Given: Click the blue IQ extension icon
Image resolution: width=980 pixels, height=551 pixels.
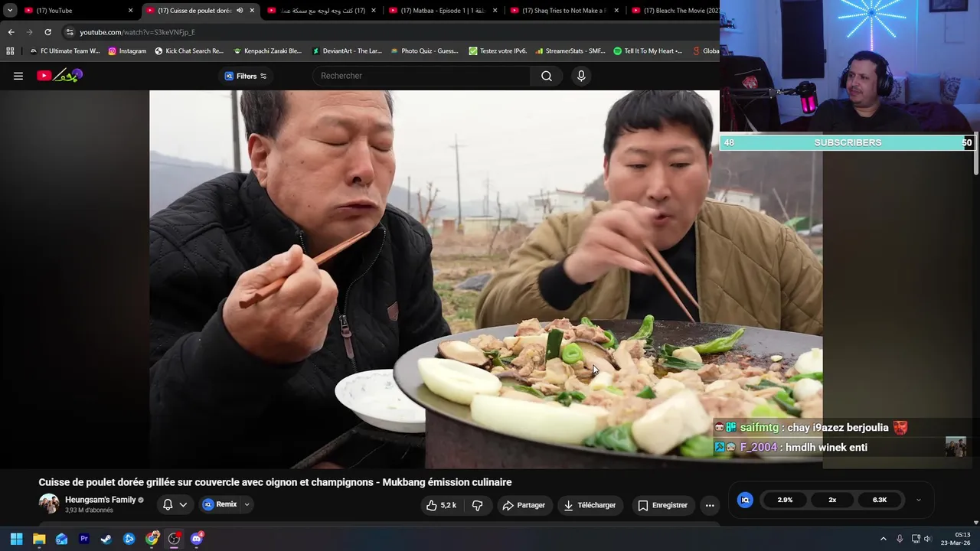Looking at the screenshot, I should (x=745, y=500).
